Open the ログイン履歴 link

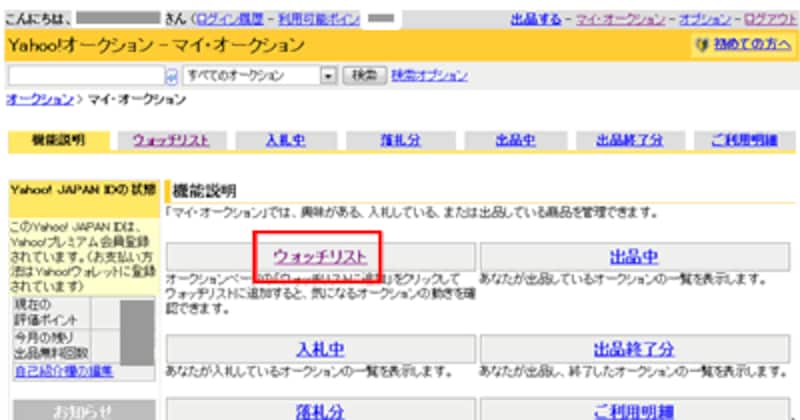click(x=230, y=19)
